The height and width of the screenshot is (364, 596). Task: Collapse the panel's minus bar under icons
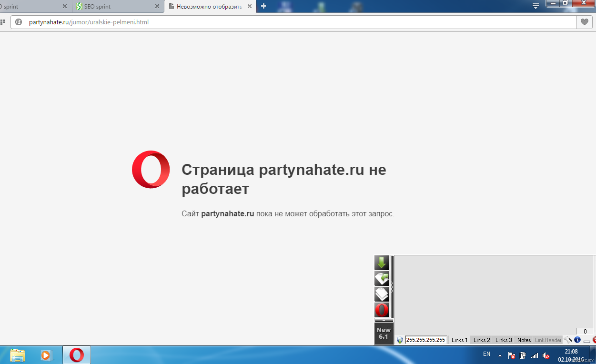pyautogui.click(x=384, y=320)
